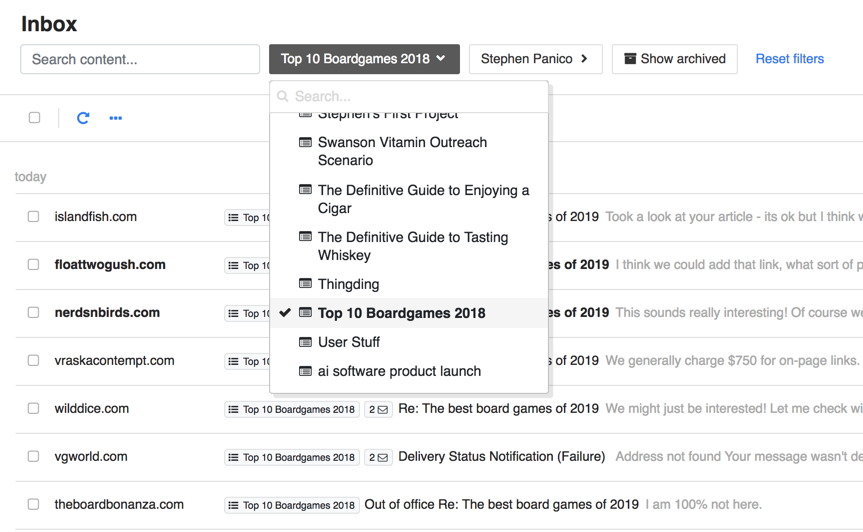Screen dimensions: 863x532
Task: Toggle the select-all checkbox in toolbar
Action: pyautogui.click(x=34, y=118)
